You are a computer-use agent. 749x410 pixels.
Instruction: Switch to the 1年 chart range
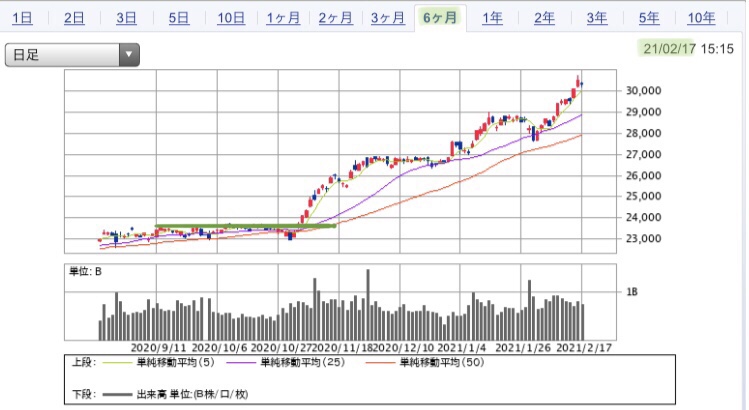click(x=492, y=18)
